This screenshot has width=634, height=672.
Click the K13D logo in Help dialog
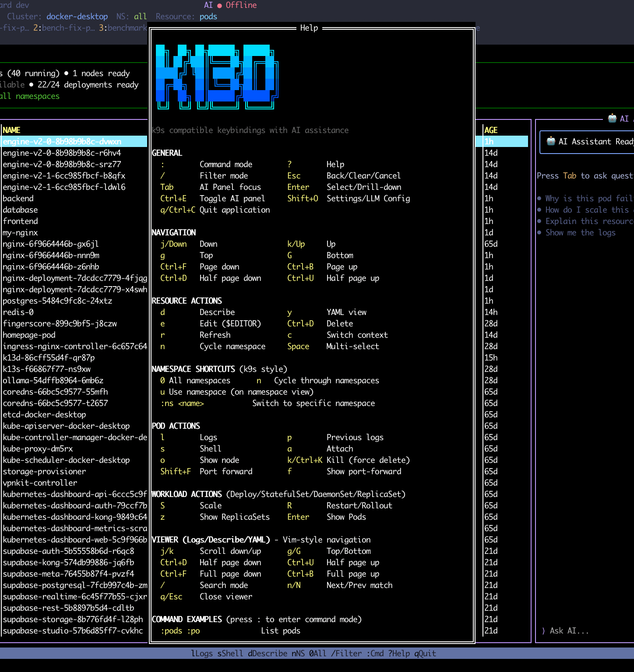coord(217,77)
